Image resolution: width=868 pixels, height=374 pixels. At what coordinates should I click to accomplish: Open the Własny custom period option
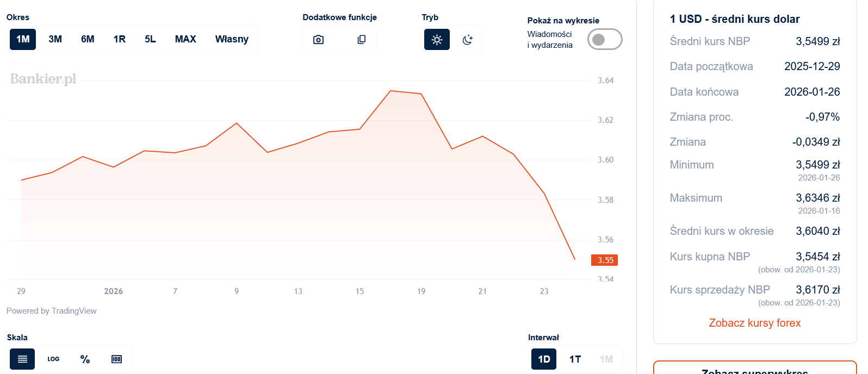(x=232, y=39)
